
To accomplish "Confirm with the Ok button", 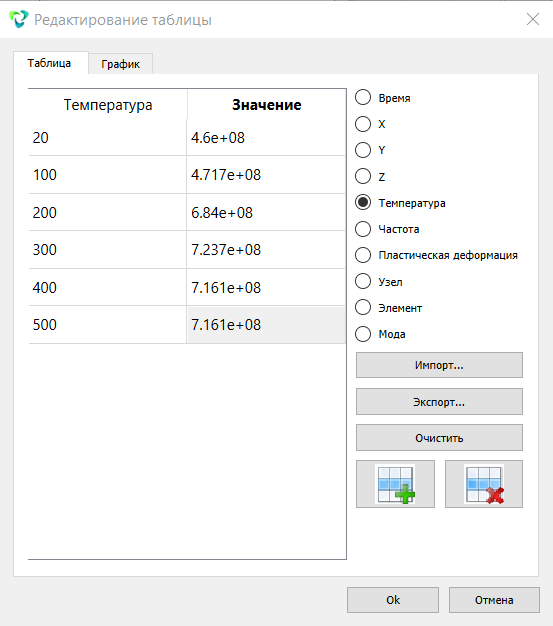I will coord(393,600).
